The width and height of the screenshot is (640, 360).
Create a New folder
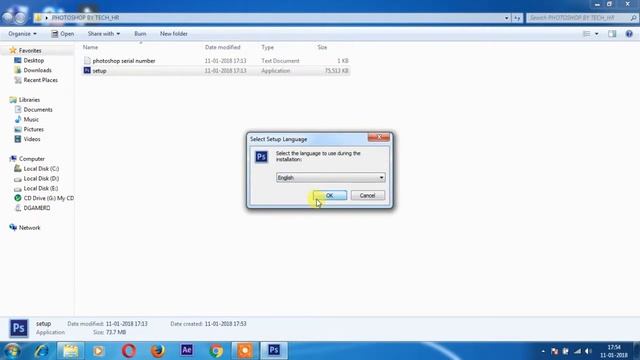tap(173, 34)
